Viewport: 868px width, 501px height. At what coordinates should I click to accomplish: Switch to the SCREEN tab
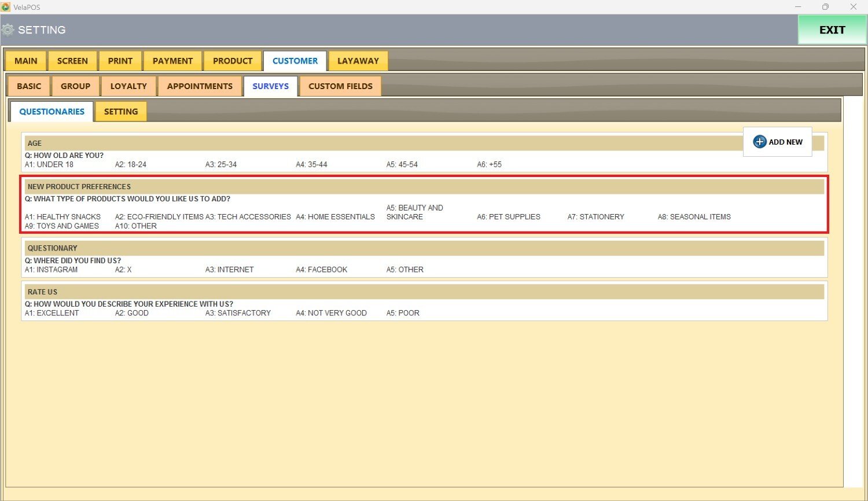tap(72, 61)
